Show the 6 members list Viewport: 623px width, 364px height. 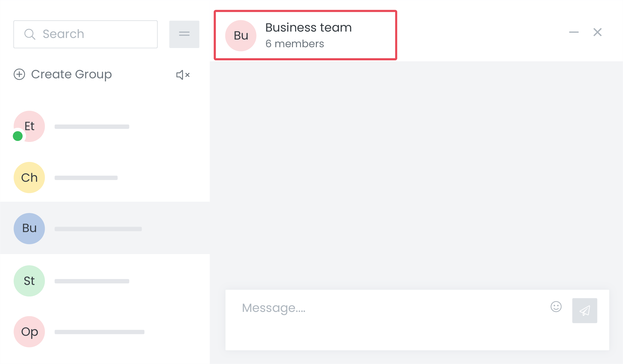pos(295,44)
